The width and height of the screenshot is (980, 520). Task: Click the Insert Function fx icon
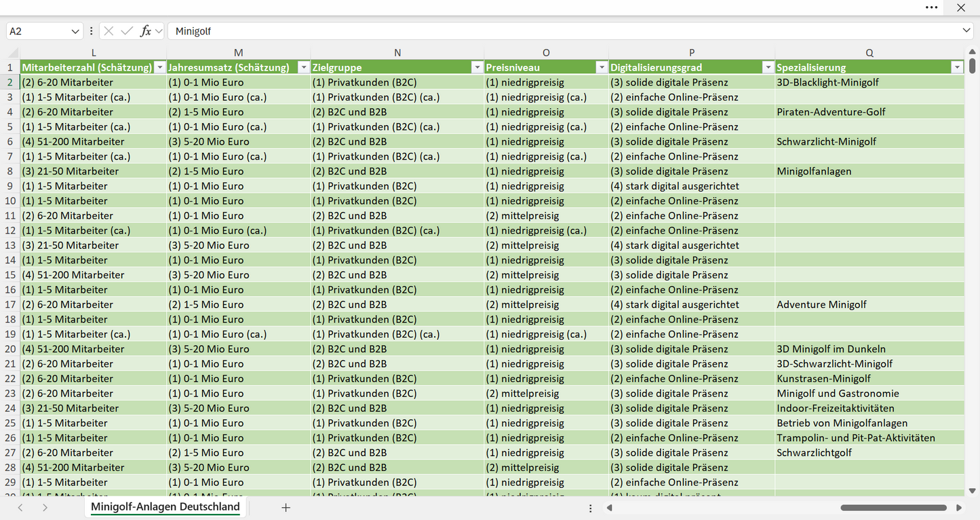click(145, 31)
